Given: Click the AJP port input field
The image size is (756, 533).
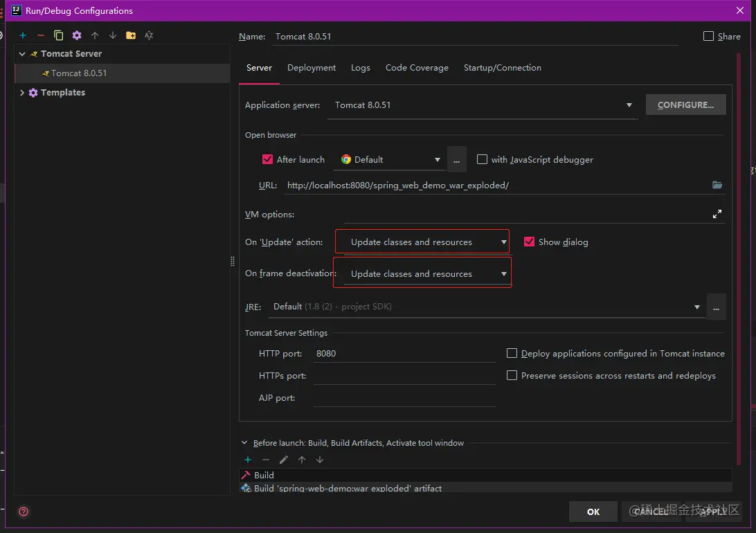Looking at the screenshot, I should point(404,397).
